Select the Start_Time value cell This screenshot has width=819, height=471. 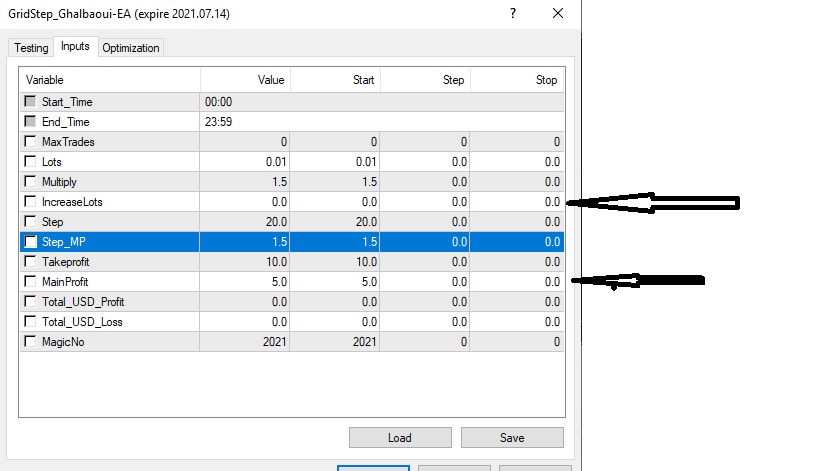(x=245, y=102)
